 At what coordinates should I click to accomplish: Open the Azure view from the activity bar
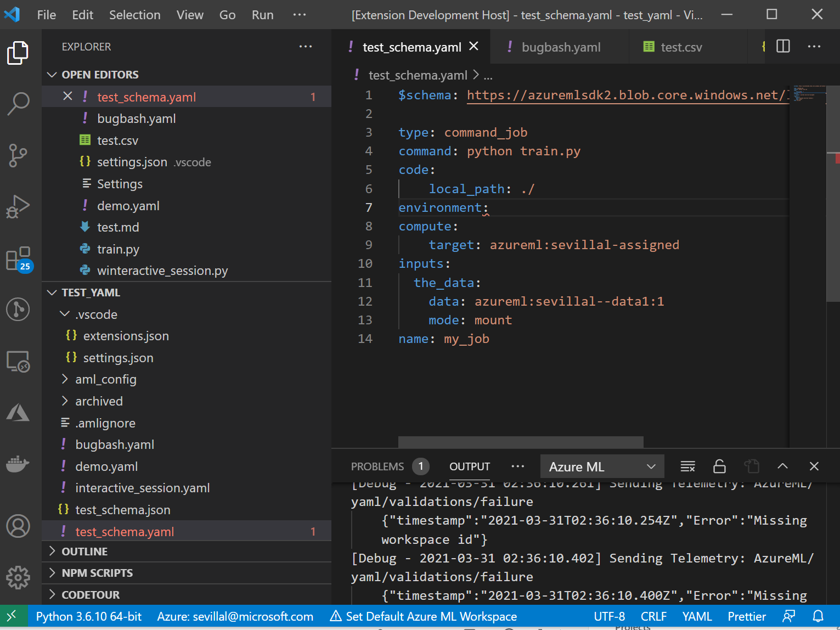(18, 412)
